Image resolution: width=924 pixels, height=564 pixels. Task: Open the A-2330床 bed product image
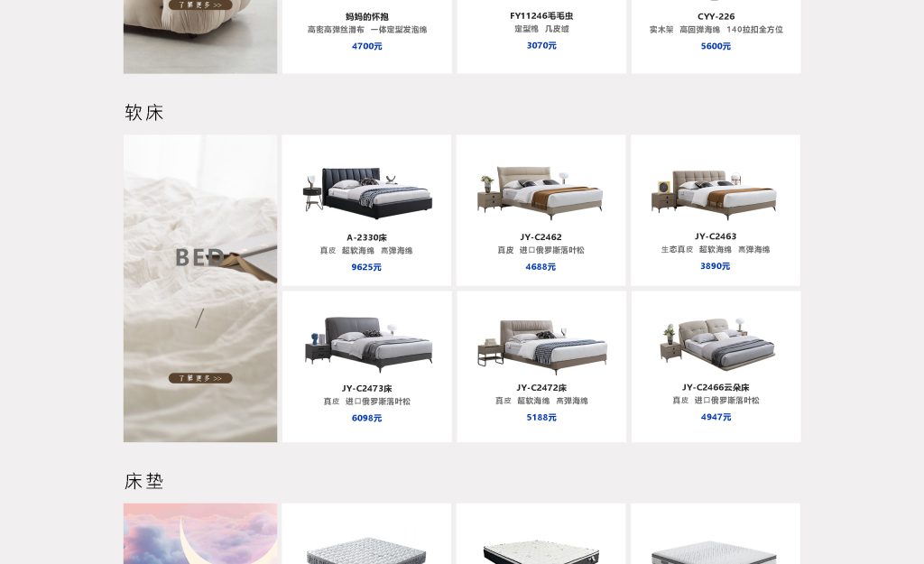368,193
